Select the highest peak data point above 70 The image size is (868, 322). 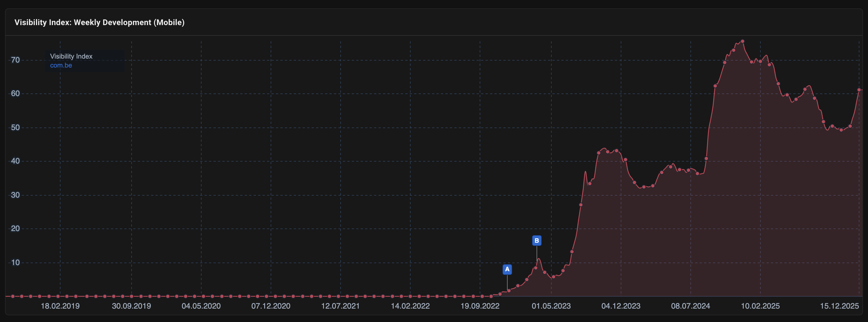point(742,42)
